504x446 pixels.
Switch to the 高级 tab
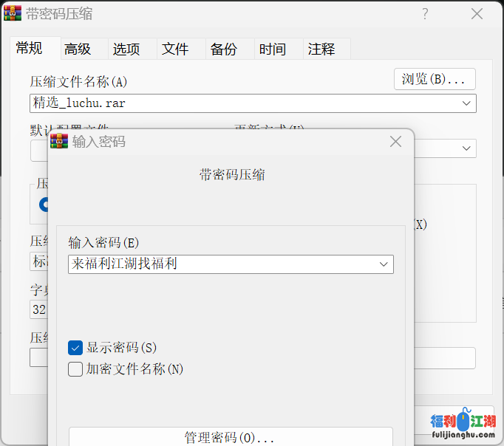tap(78, 49)
